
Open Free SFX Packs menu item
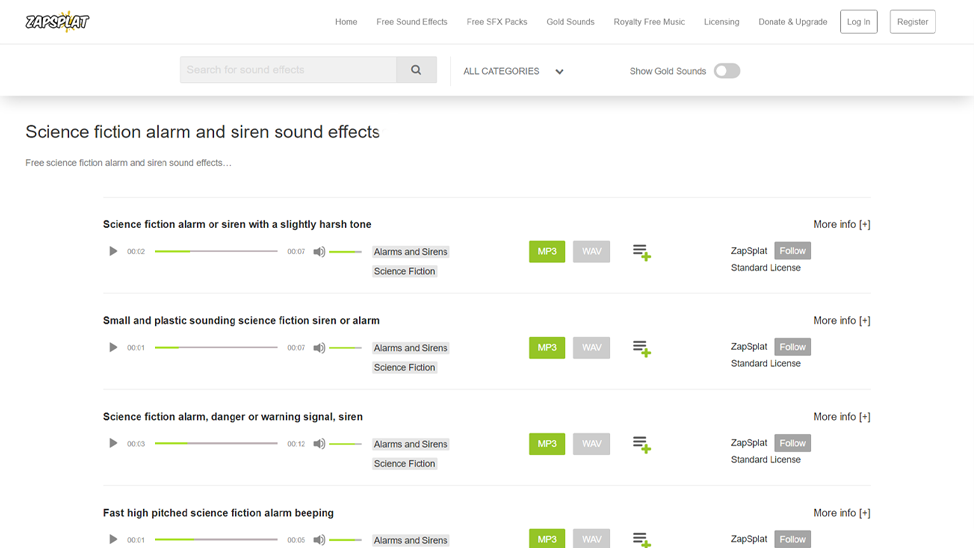(x=497, y=22)
